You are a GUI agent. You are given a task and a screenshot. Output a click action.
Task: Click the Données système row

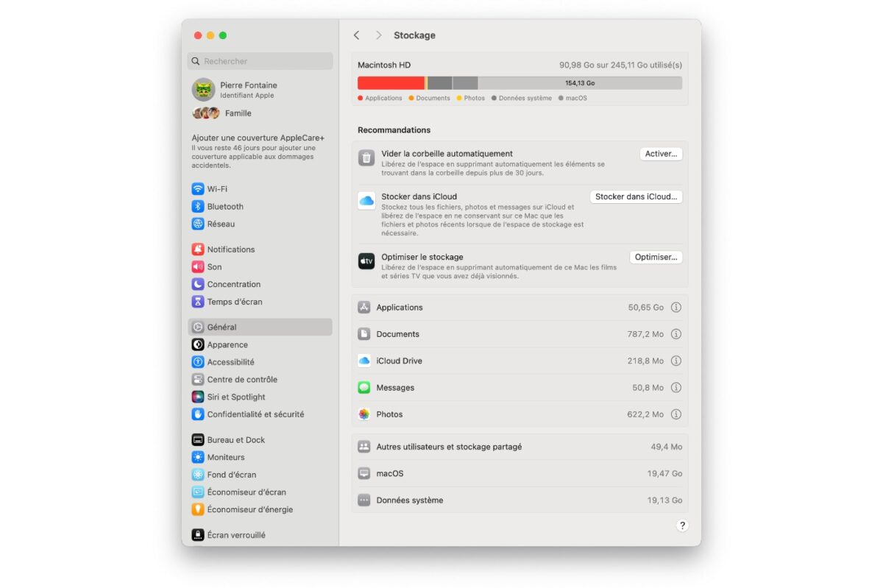pos(520,500)
